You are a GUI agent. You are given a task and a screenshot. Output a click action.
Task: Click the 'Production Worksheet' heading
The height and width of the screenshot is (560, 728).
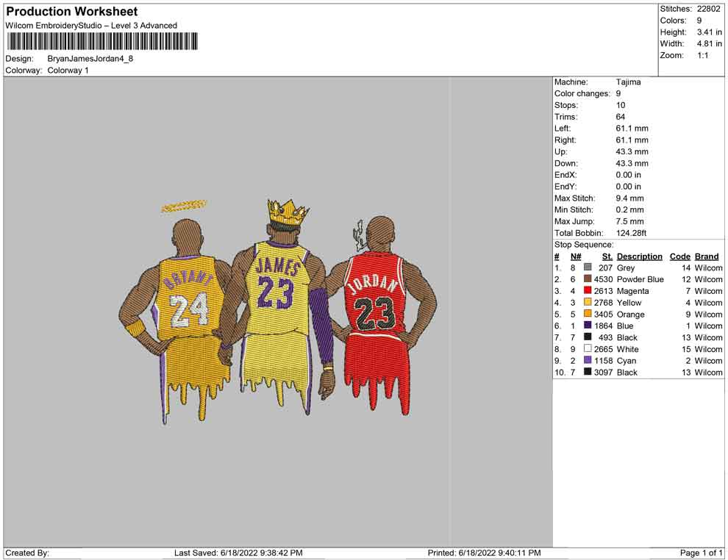[x=72, y=11]
